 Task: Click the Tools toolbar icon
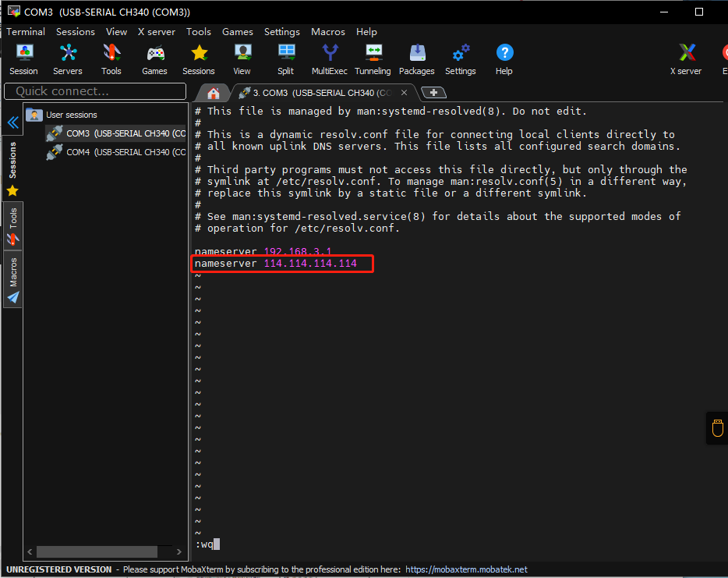tap(111, 59)
